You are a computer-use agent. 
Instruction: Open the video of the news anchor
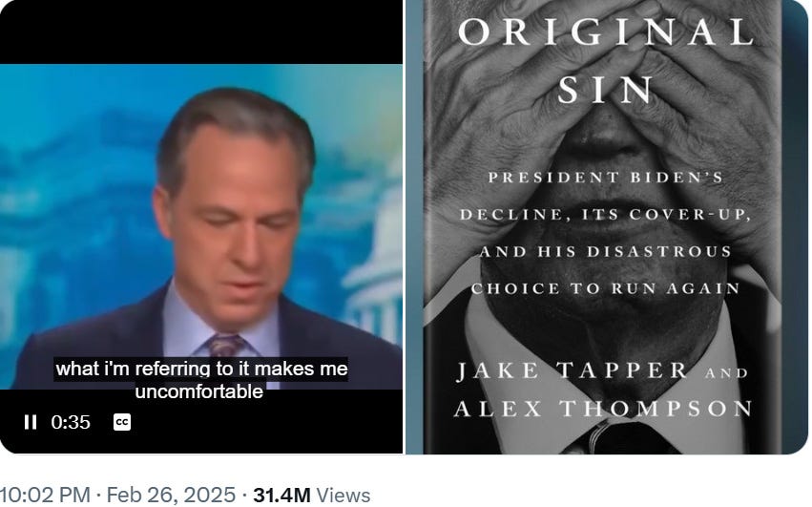pos(201,226)
